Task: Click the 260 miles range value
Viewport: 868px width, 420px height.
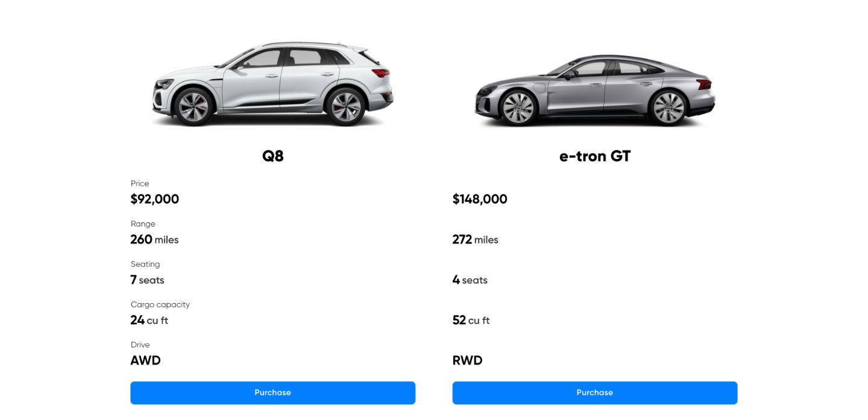Action: [155, 240]
